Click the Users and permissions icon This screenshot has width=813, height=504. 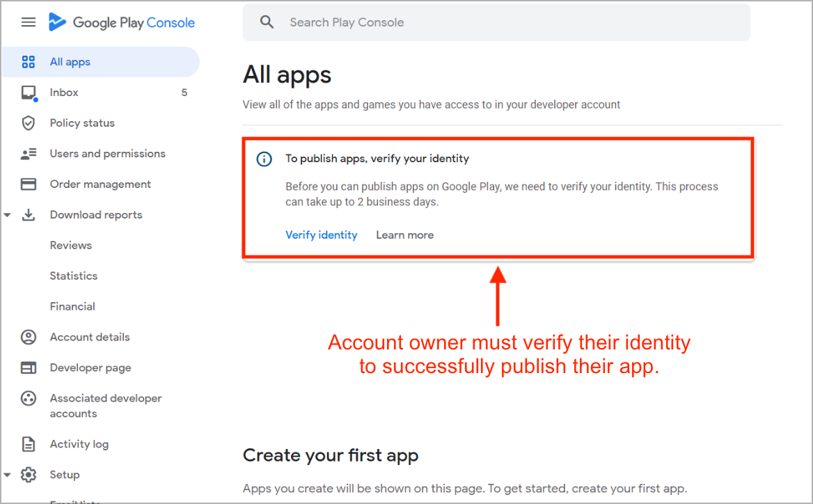click(x=29, y=154)
